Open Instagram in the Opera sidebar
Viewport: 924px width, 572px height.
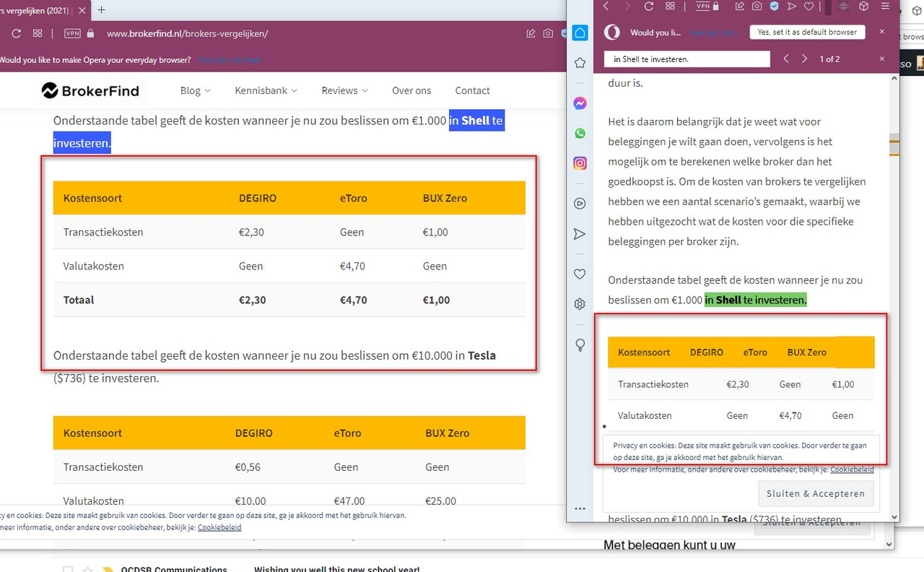click(580, 163)
